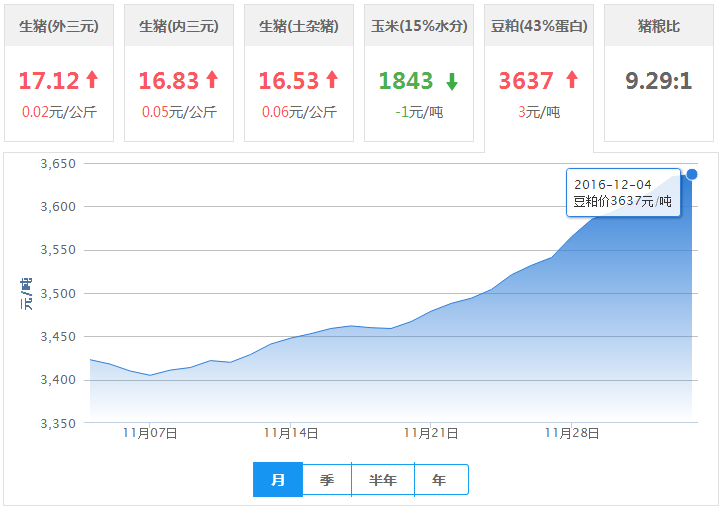
Task: Click the 17.12 price value
Action: coord(49,80)
